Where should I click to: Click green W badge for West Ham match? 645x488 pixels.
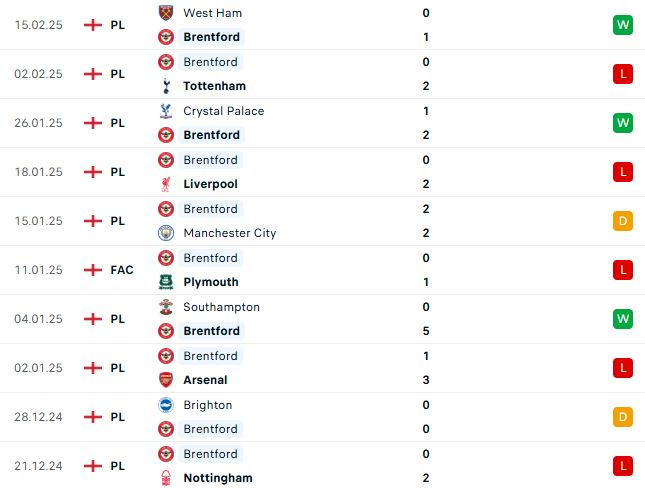(623, 25)
